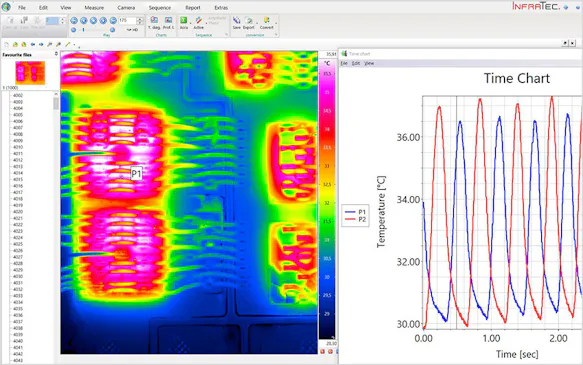Toggle the Favourite files panel pin arrows
This screenshot has height=365, width=583.
pos(56,54)
